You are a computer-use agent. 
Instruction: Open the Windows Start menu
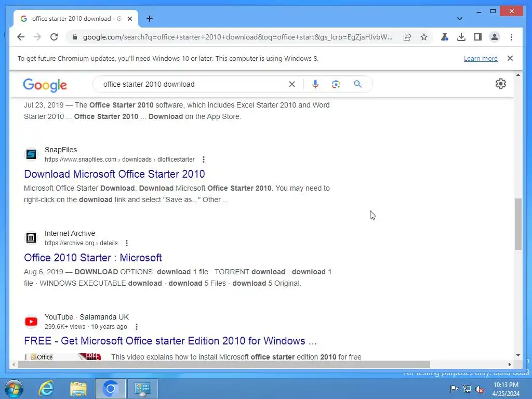14,389
